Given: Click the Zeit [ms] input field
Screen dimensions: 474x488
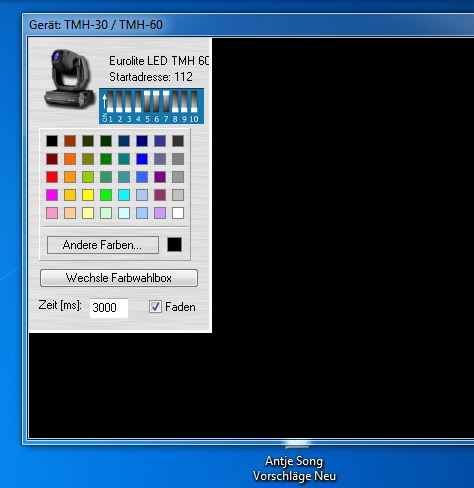Looking at the screenshot, I should pos(109,308).
